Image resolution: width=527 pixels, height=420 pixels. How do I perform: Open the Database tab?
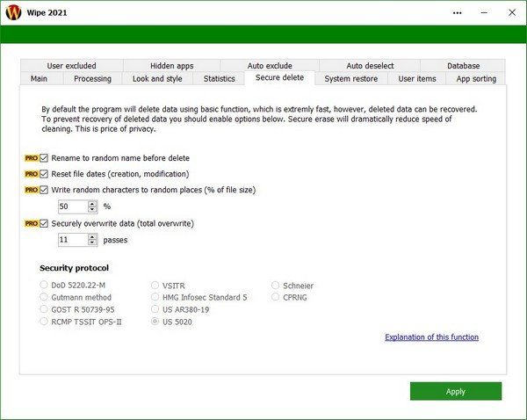(463, 65)
